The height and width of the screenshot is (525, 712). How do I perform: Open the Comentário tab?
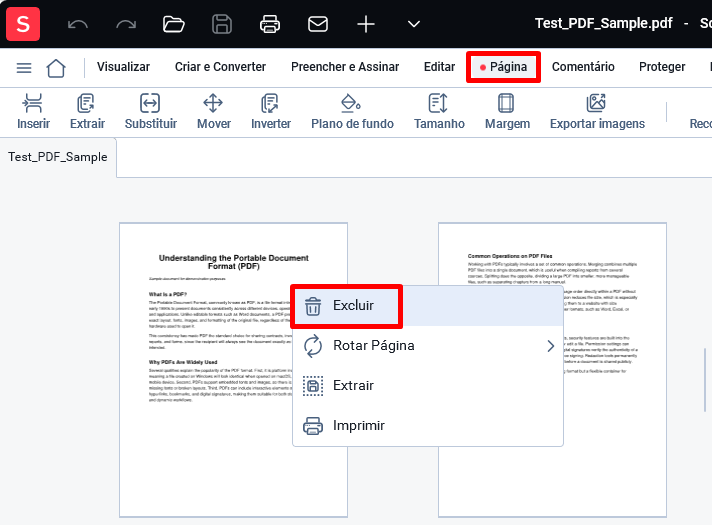click(583, 67)
